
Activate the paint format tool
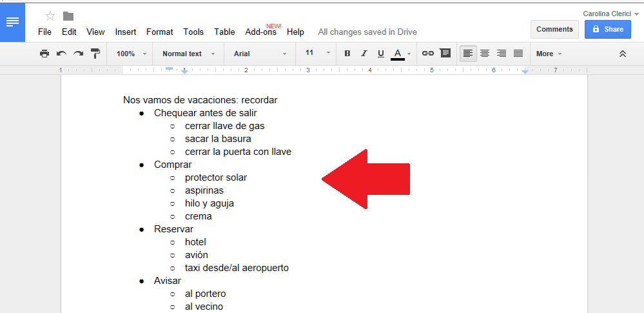pos(95,54)
